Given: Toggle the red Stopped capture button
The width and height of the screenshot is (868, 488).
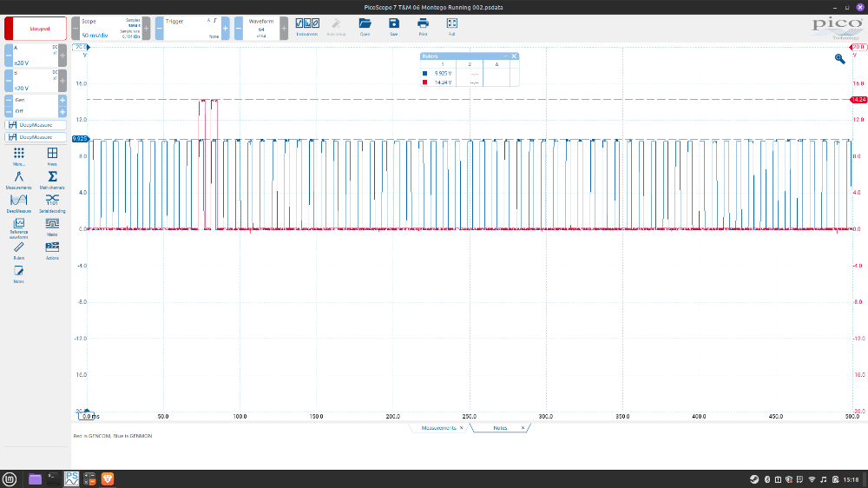Looking at the screenshot, I should click(36, 29).
